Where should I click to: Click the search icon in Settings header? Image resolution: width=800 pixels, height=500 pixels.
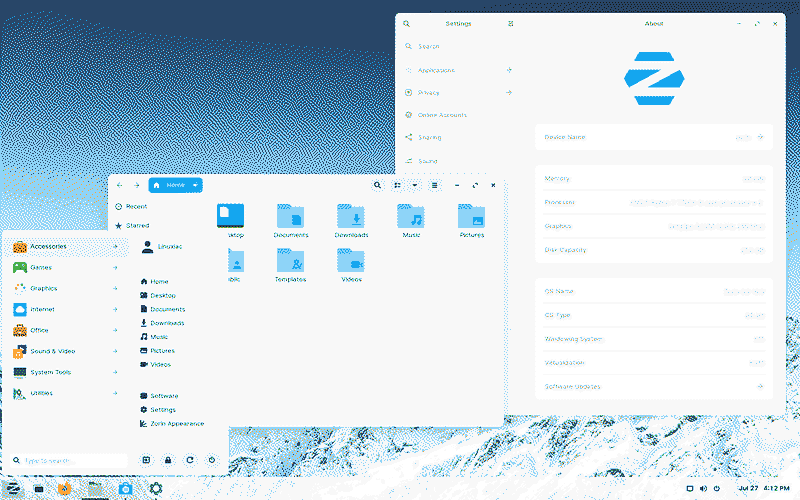pos(407,24)
